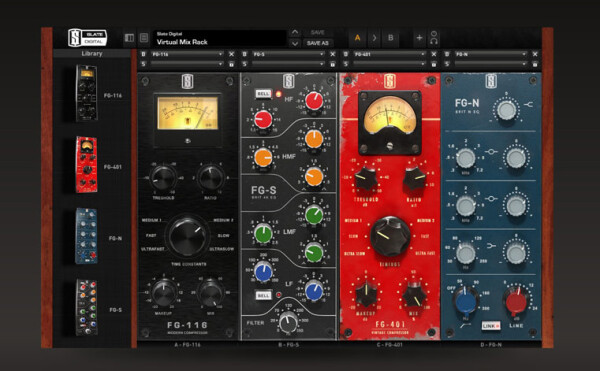This screenshot has height=371, width=600.
Task: Click the FG-401 Timings knob
Action: 390,236
